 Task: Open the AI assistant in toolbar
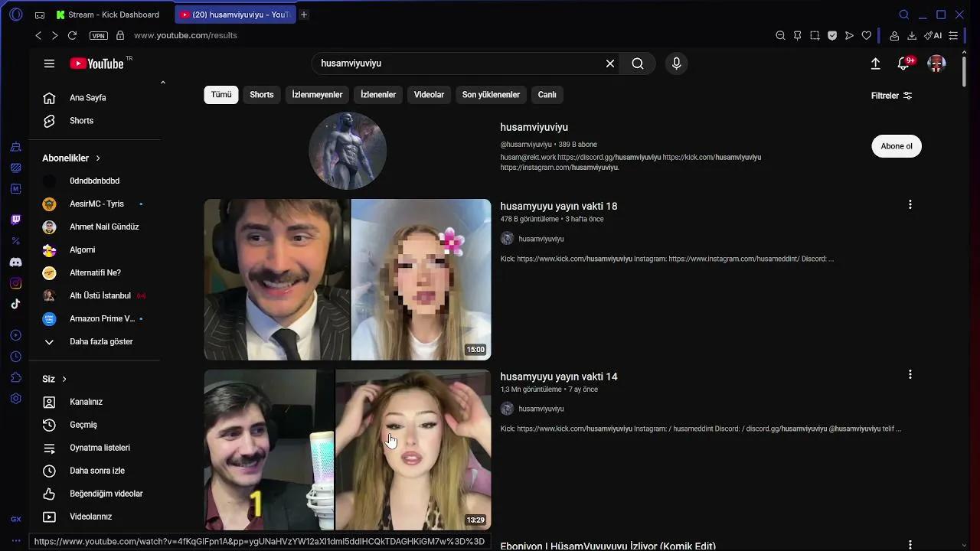pyautogui.click(x=933, y=35)
